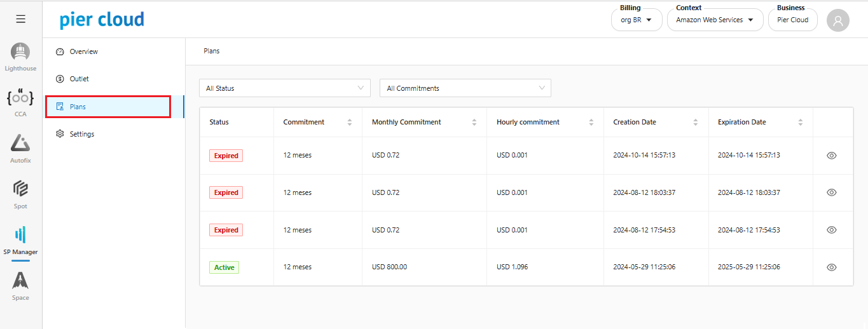Select the Autofix module icon
Screen dimensions: 868x329
(x=20, y=145)
